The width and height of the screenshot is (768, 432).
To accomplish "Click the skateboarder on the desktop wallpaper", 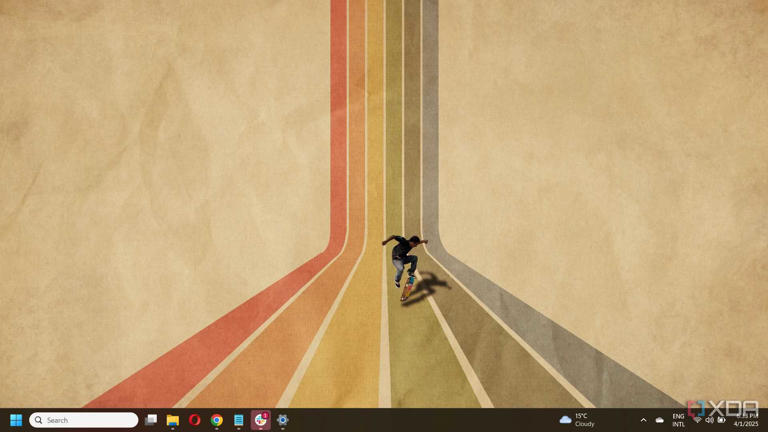I will (405, 262).
